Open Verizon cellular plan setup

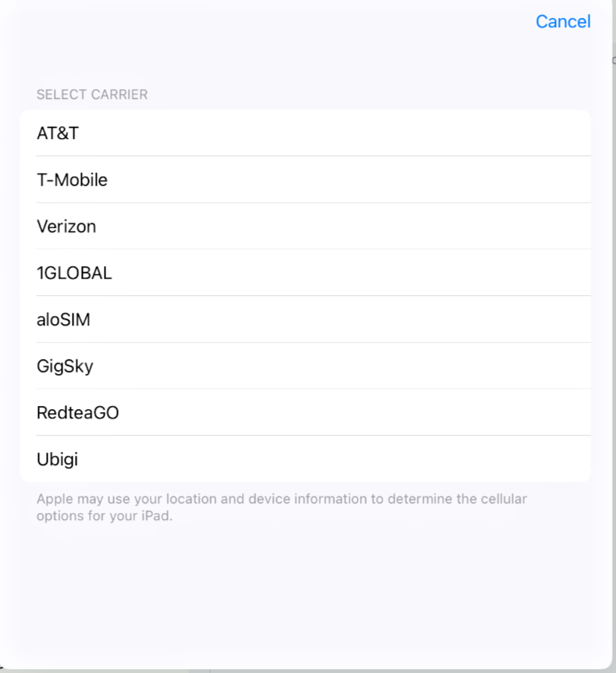(305, 226)
